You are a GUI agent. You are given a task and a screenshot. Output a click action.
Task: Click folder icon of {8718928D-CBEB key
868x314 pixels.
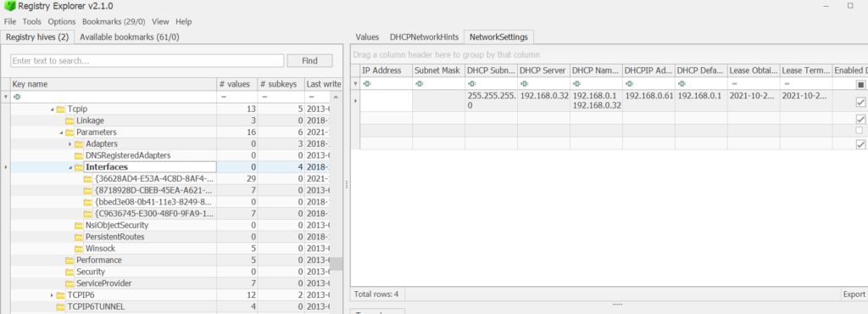88,190
